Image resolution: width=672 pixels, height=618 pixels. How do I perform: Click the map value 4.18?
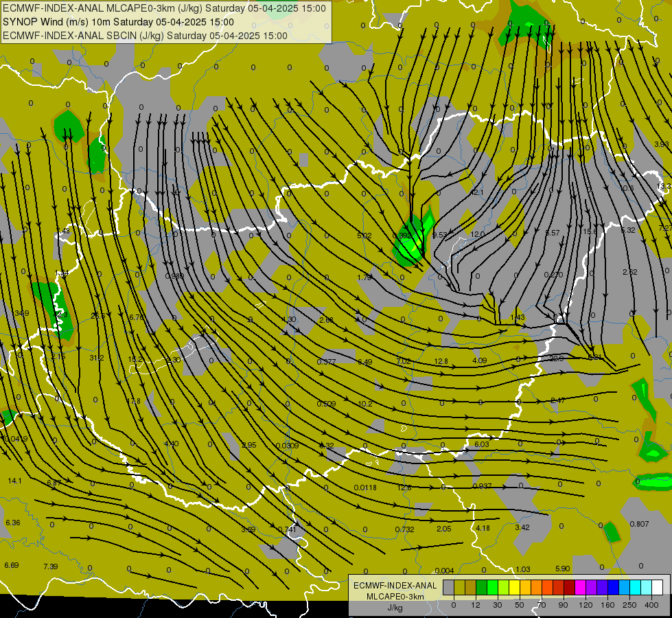[483, 528]
